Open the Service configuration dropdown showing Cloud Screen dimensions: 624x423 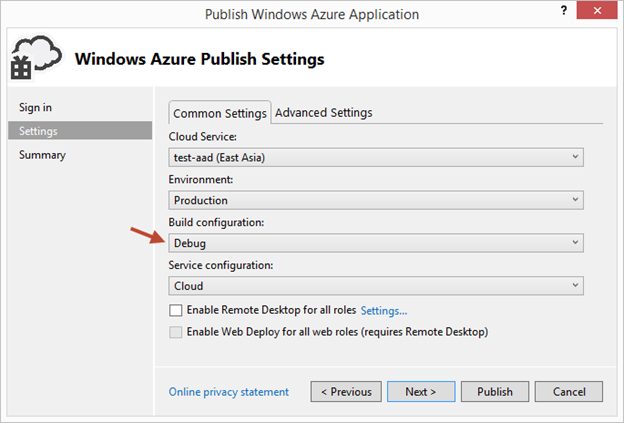tap(376, 286)
